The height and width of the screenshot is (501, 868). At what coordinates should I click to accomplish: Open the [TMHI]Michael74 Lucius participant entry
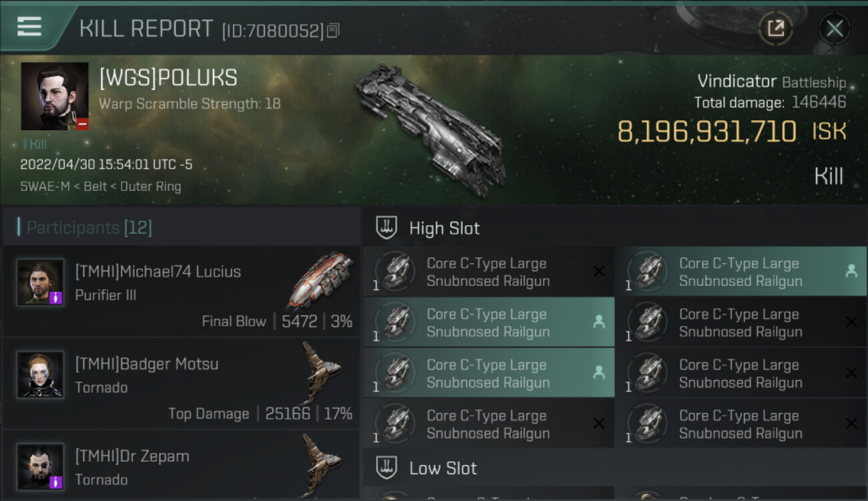coord(182,291)
